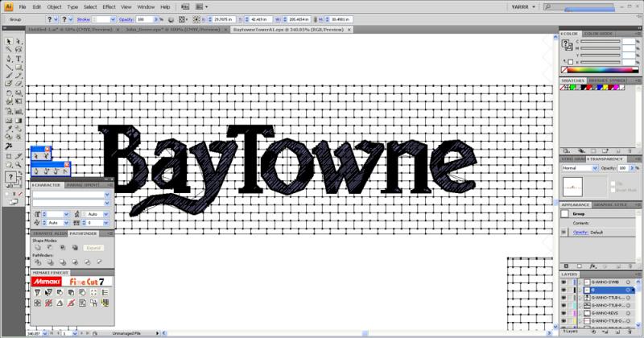Toggle visibility of selected layer 0
The height and width of the screenshot is (338, 644).
tap(563, 290)
